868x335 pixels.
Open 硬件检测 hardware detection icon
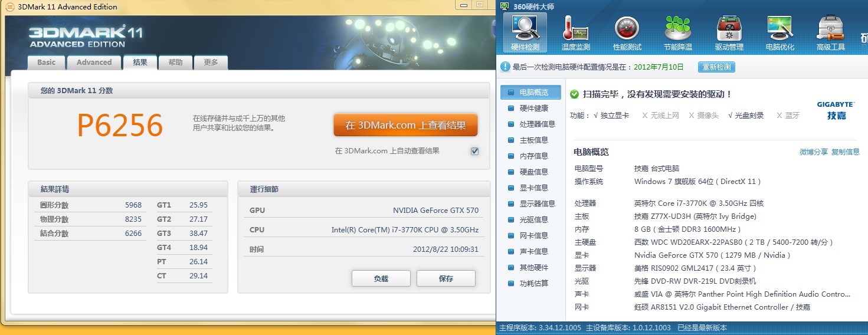point(525,32)
